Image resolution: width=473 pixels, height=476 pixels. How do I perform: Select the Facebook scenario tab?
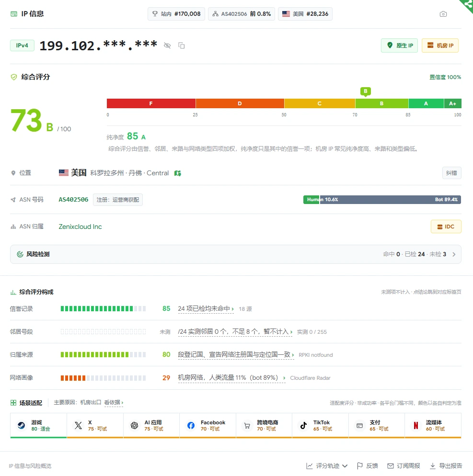click(208, 426)
